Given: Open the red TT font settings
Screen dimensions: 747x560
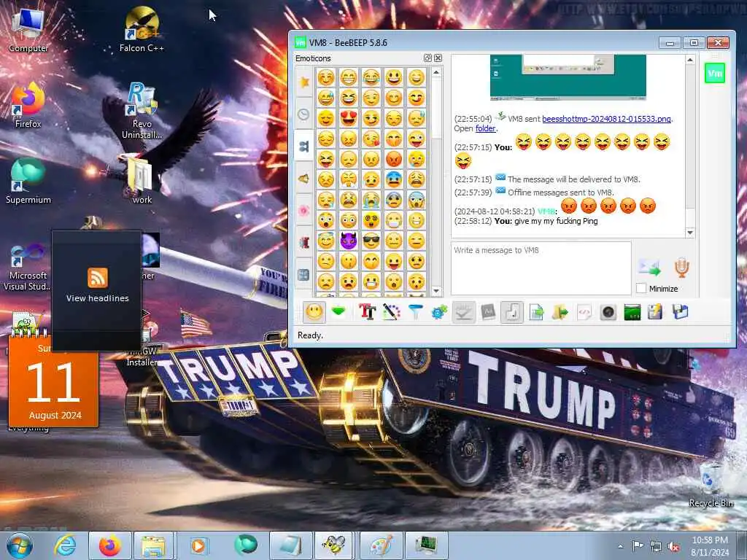Looking at the screenshot, I should [x=367, y=312].
